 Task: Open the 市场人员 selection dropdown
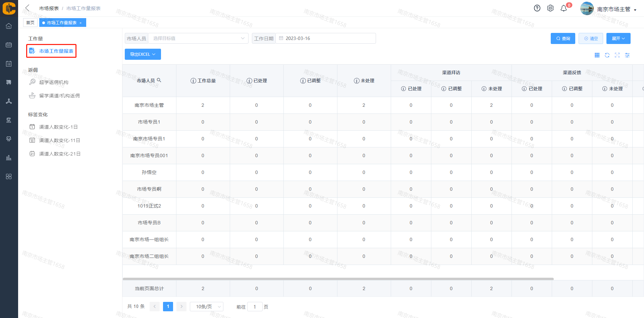[198, 39]
